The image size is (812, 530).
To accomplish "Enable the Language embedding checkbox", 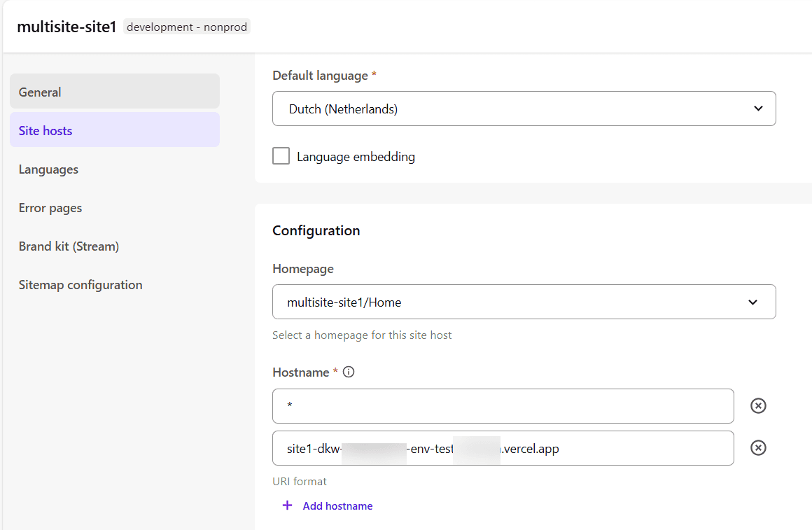I will tap(281, 156).
